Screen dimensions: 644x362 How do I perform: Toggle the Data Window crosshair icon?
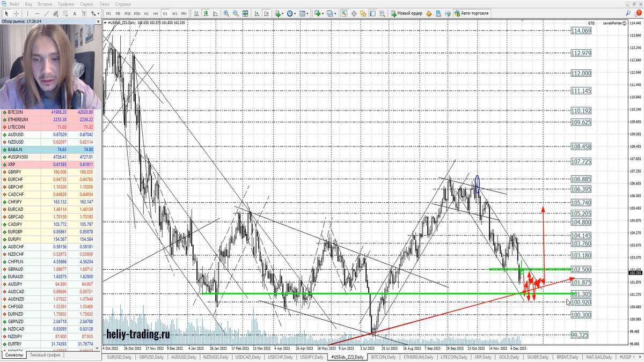coord(354,13)
